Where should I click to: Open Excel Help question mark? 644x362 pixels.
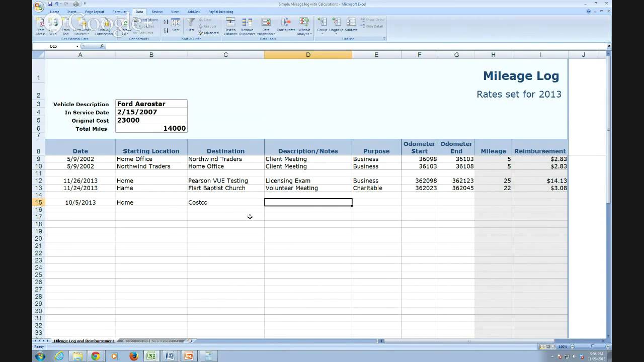[589, 12]
